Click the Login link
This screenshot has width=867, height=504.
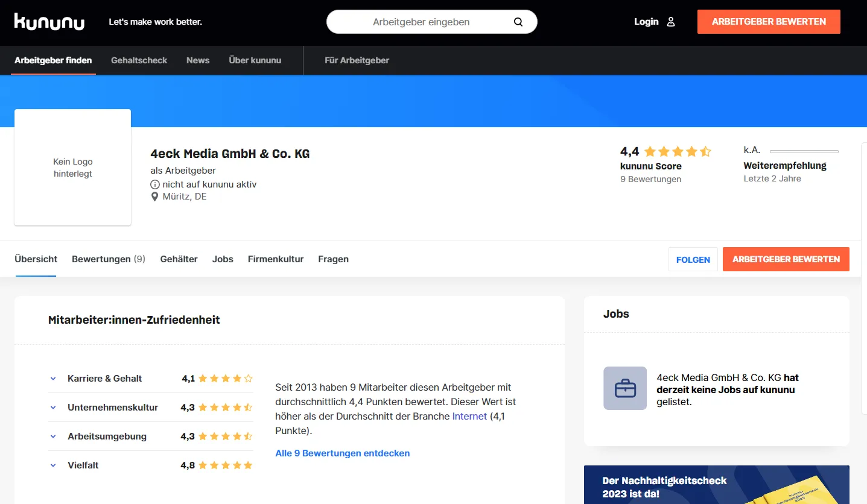(x=646, y=22)
